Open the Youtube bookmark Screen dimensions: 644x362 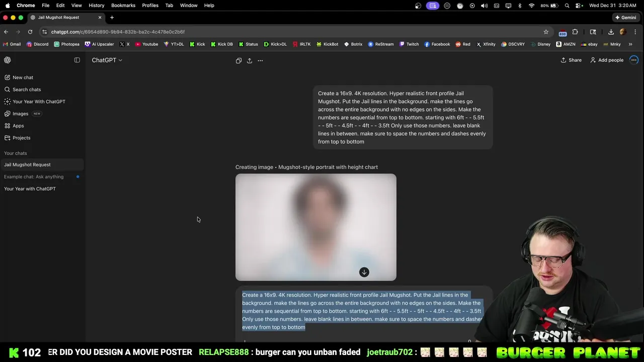pyautogui.click(x=146, y=44)
